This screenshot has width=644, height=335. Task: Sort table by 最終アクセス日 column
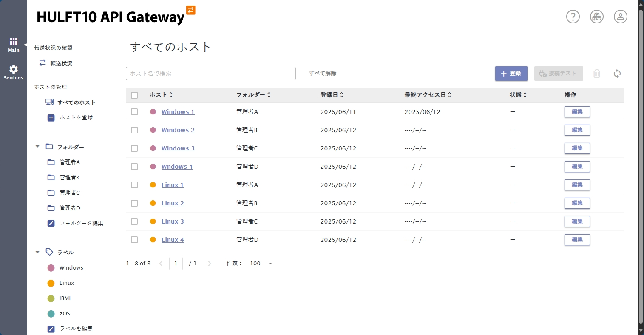point(428,95)
